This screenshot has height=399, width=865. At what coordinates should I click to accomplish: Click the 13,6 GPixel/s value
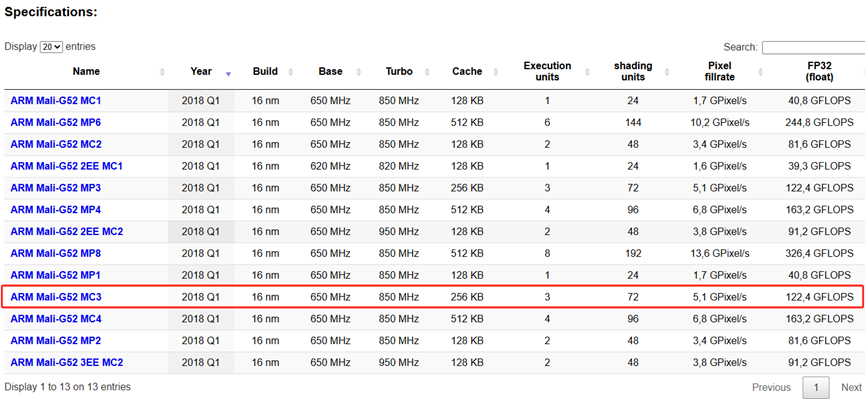pyautogui.click(x=719, y=253)
